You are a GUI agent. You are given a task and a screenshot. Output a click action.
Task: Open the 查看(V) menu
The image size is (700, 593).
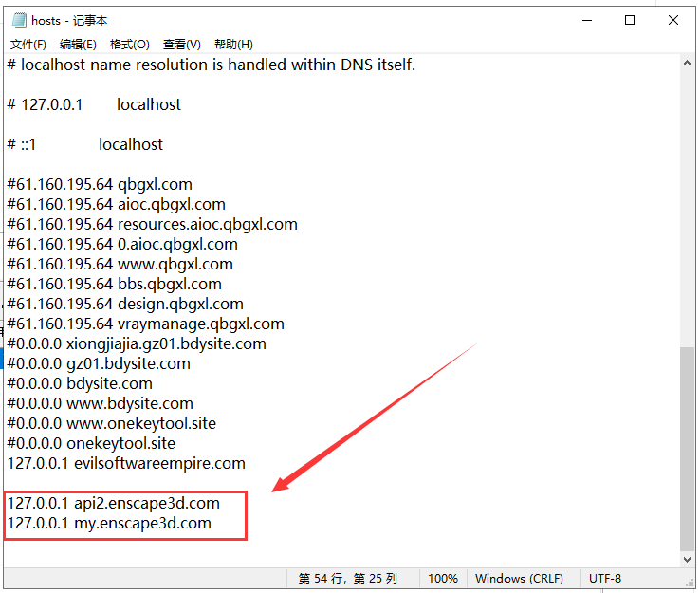(181, 45)
